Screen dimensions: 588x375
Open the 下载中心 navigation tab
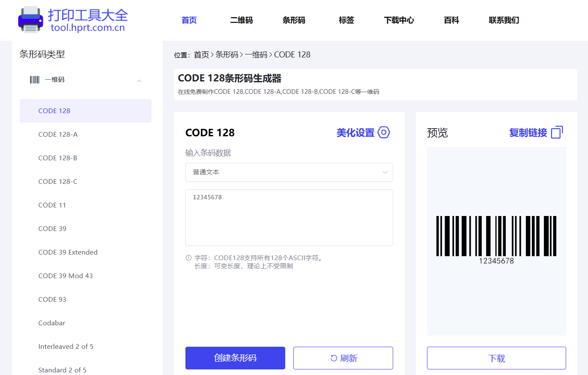(399, 20)
